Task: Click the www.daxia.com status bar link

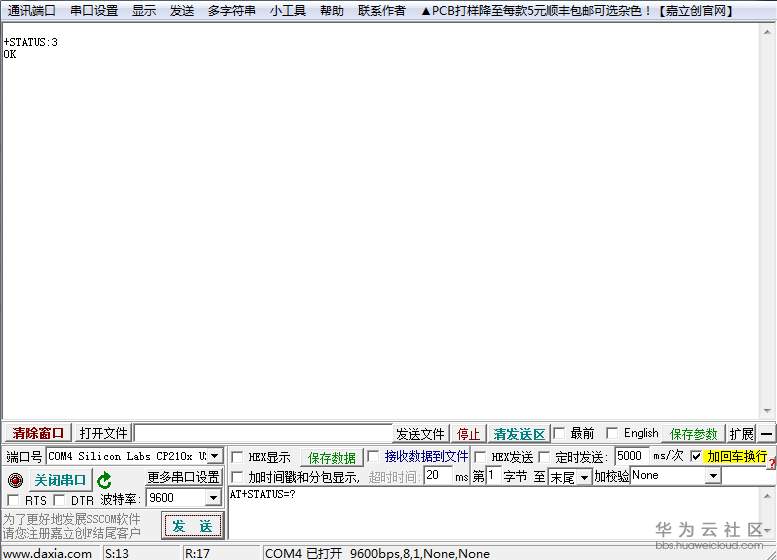Action: pyautogui.click(x=48, y=554)
